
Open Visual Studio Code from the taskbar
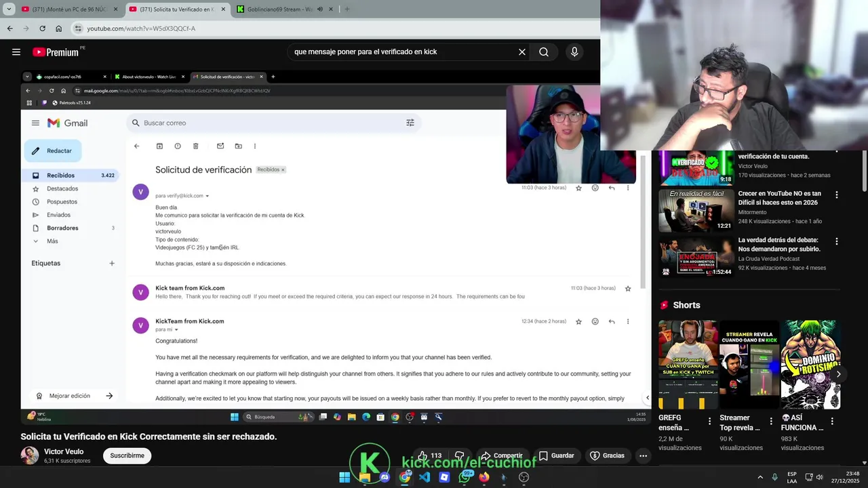425,477
